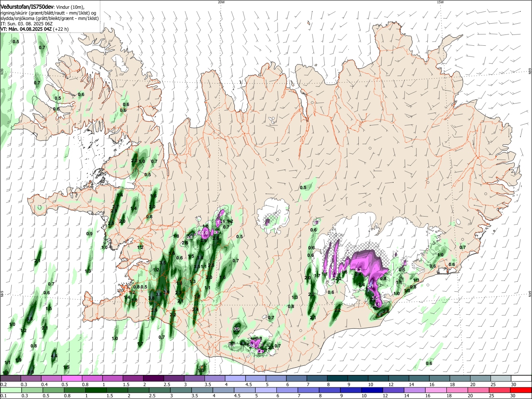Pick the snow scale swatch between 1 and 1.5
This screenshot has width=532, height=399.
pos(113,379)
